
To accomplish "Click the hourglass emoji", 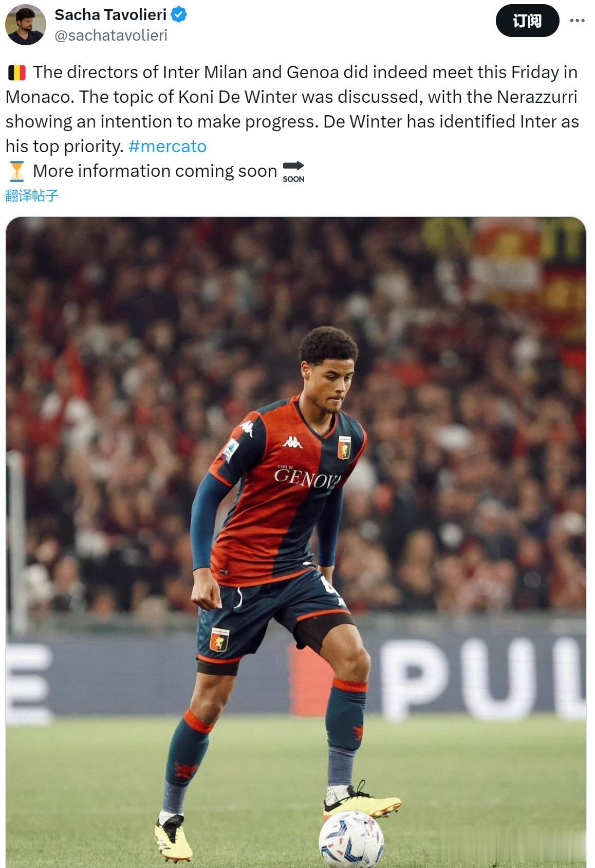I will coord(17,171).
